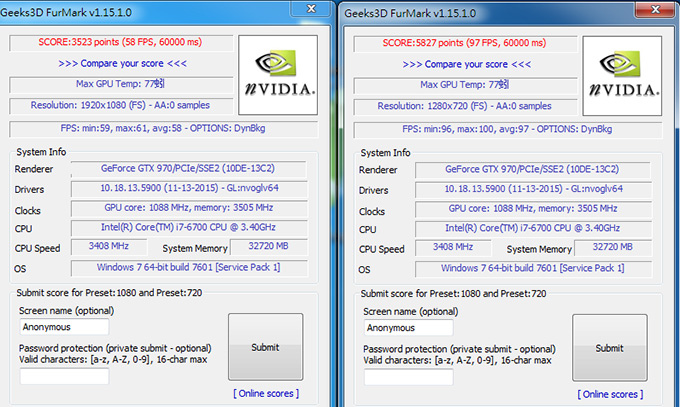680x407 pixels.
Task: Click Max GPU Temp field in left window
Action: click(x=121, y=85)
